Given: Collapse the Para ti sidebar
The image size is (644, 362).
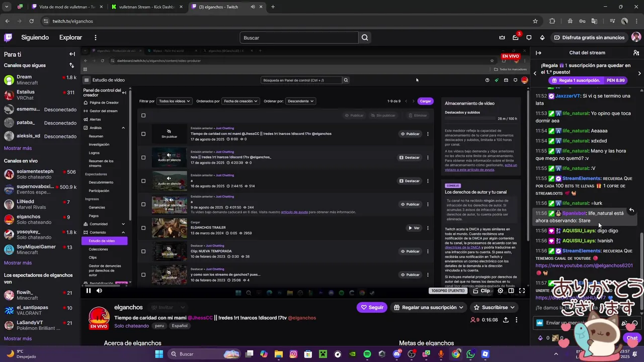Looking at the screenshot, I should [x=72, y=54].
